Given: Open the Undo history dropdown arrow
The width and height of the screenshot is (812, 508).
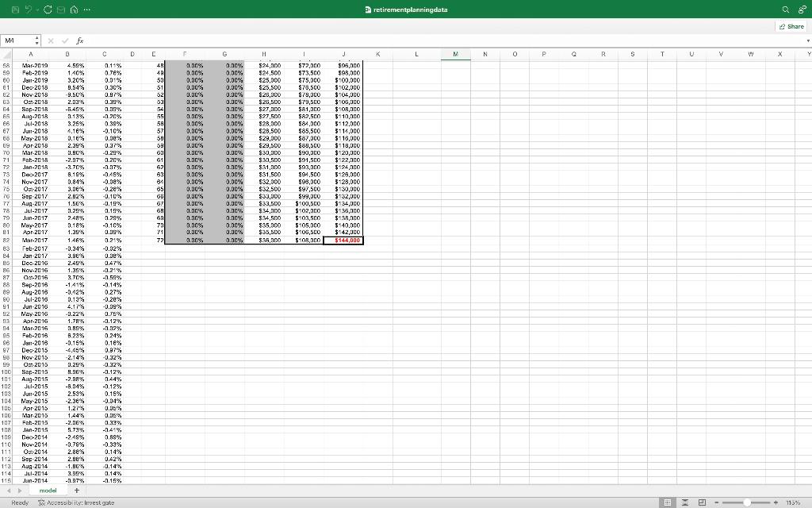Looking at the screenshot, I should [x=37, y=10].
